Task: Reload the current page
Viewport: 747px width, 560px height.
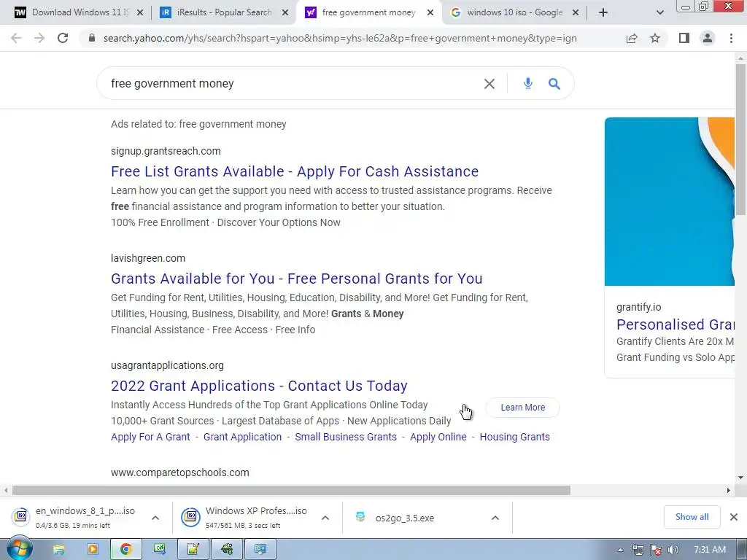Action: pyautogui.click(x=63, y=38)
